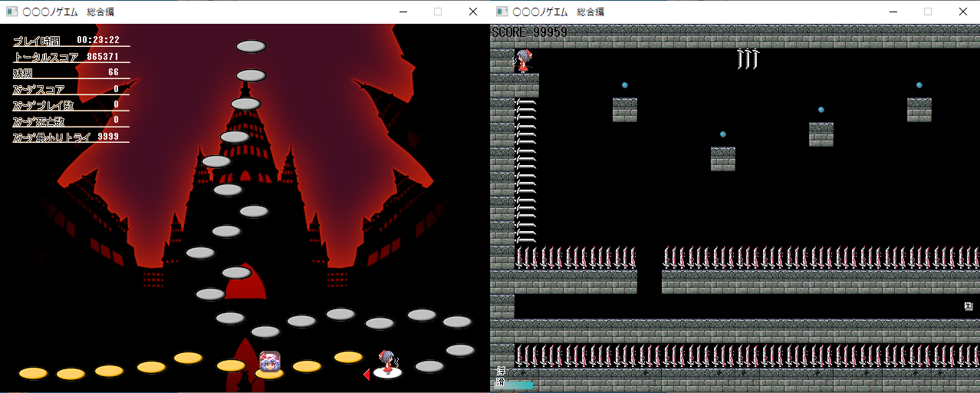Select the leftmost yellow stage node
The image size is (980, 393).
(33, 373)
